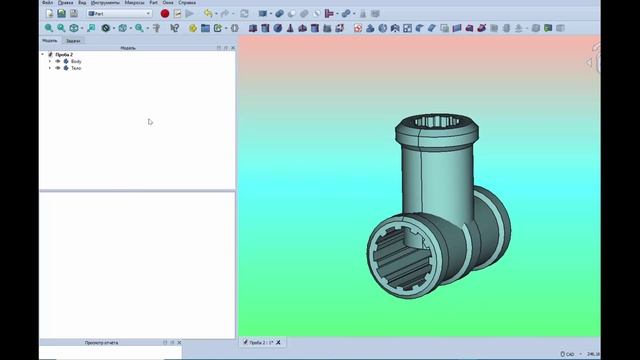Toggle visibility of Body
Image resolution: width=640 pixels, height=360 pixels.
click(x=58, y=61)
